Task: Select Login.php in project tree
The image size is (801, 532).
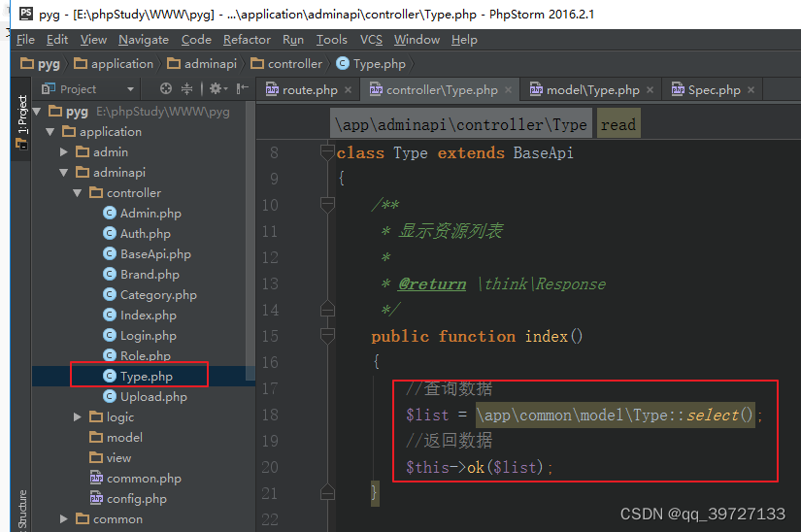Action: (x=140, y=336)
